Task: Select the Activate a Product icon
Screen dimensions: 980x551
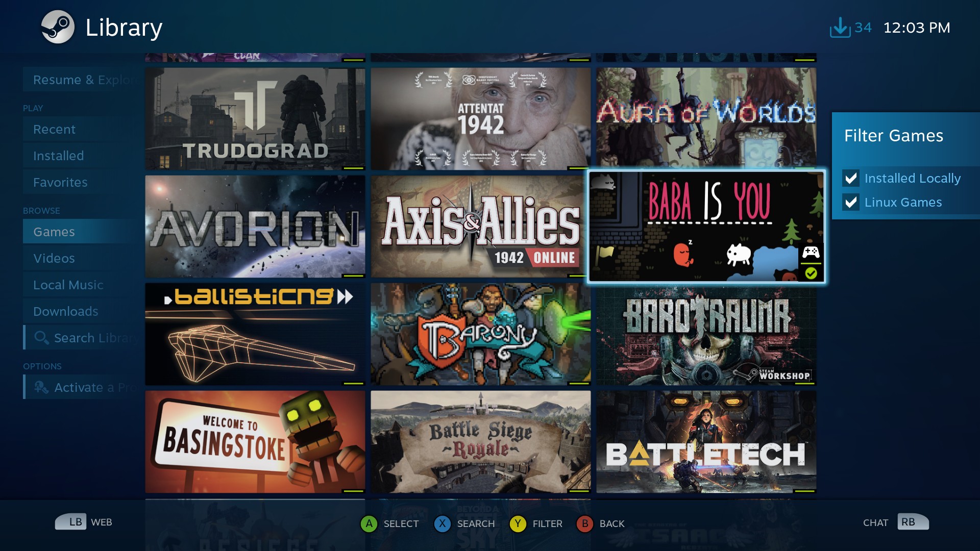Action: pos(42,388)
